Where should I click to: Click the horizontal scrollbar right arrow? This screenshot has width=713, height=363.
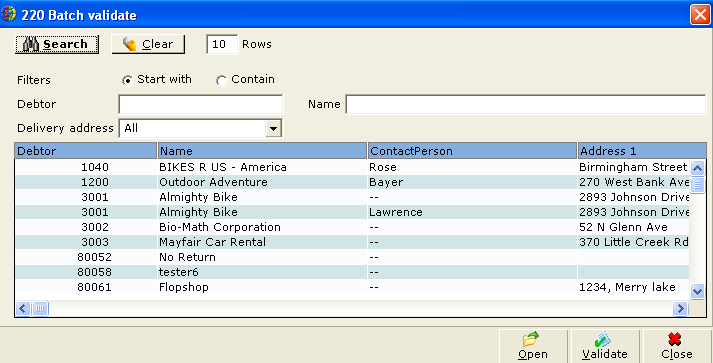[680, 308]
